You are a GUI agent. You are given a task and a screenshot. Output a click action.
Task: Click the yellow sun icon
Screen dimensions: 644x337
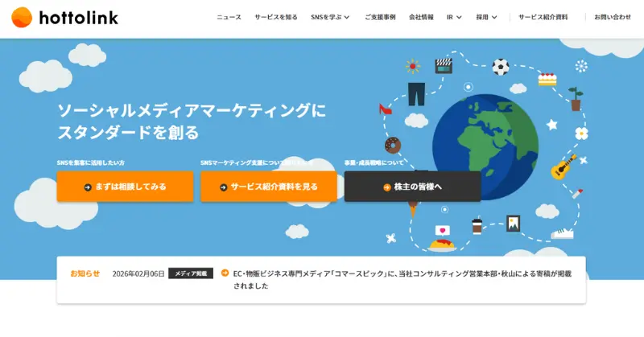[x=412, y=66]
